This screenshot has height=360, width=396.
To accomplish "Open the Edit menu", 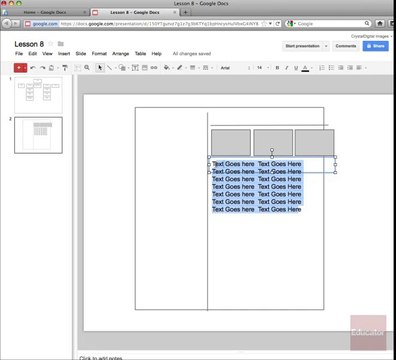I will [32, 53].
